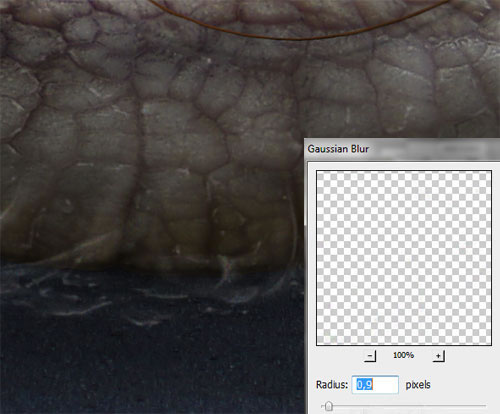
Task: Click the "Radius:" label text
Action: 332,385
